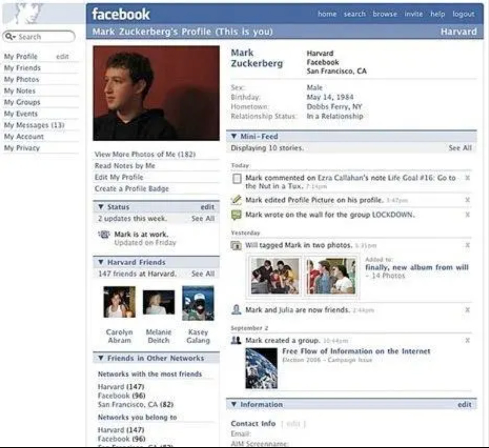The width and height of the screenshot is (489, 448).
Task: Click the search magnifier icon in sidebar
Action: coord(8,37)
